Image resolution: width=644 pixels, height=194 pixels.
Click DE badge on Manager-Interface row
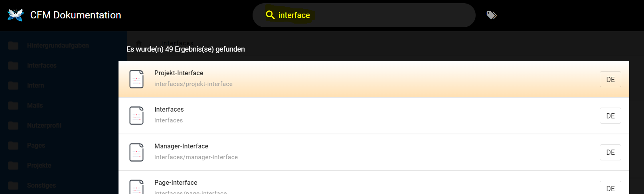(610, 152)
